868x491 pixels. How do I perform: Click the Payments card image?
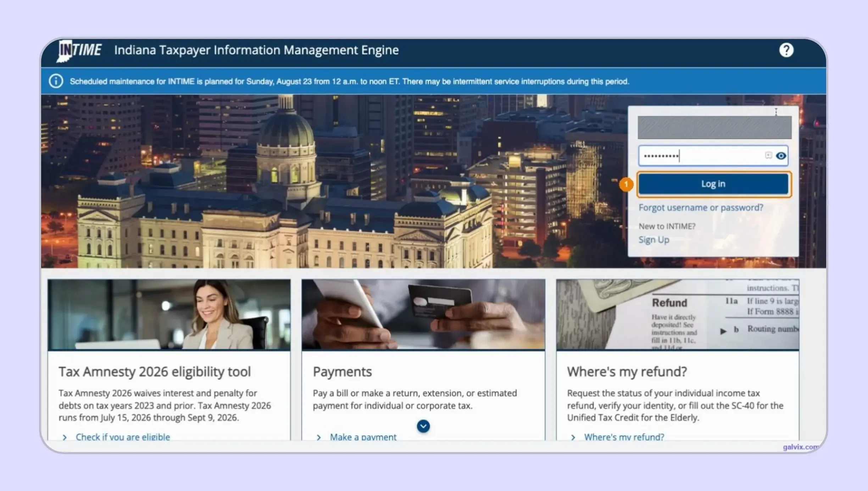[423, 314]
